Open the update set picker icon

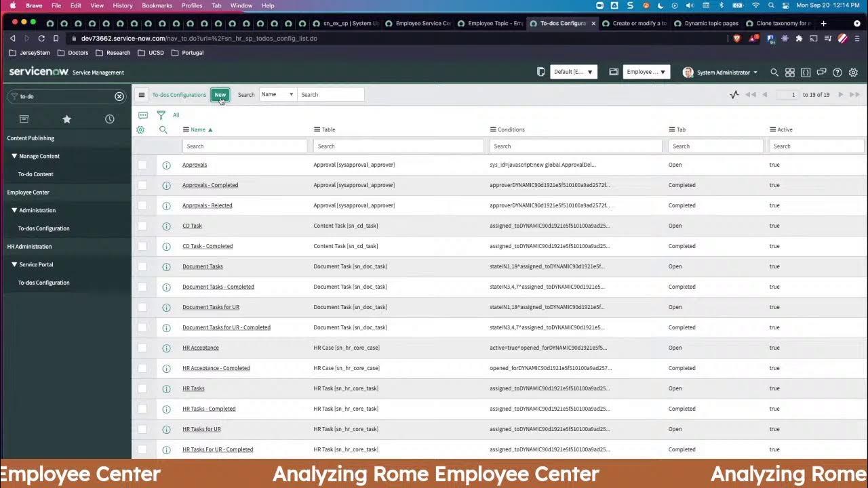(541, 72)
